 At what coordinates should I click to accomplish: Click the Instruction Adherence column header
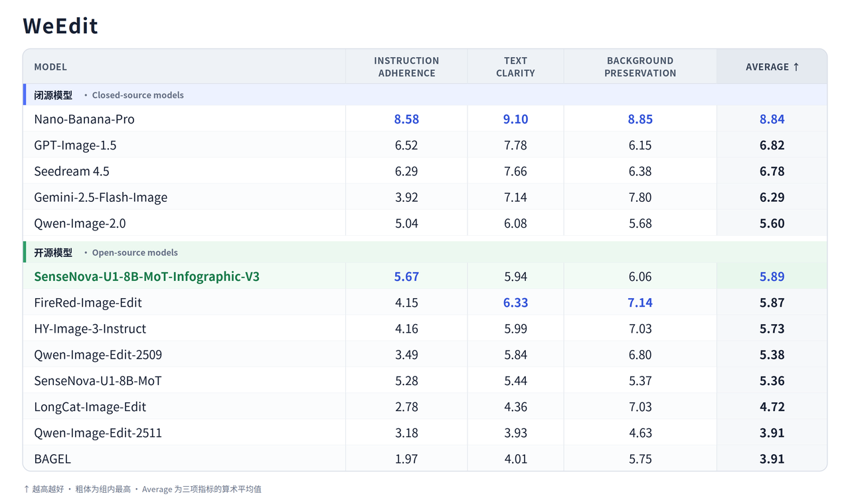pos(406,66)
